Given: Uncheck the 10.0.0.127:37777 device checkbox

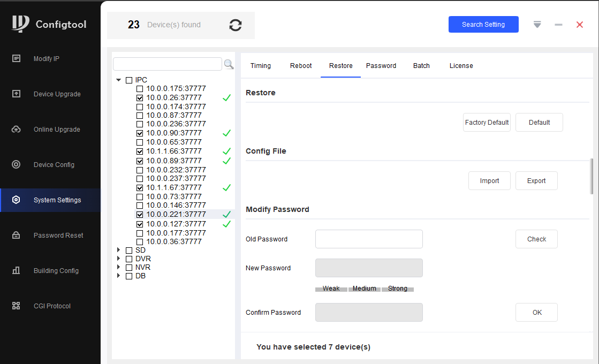Looking at the screenshot, I should [140, 224].
